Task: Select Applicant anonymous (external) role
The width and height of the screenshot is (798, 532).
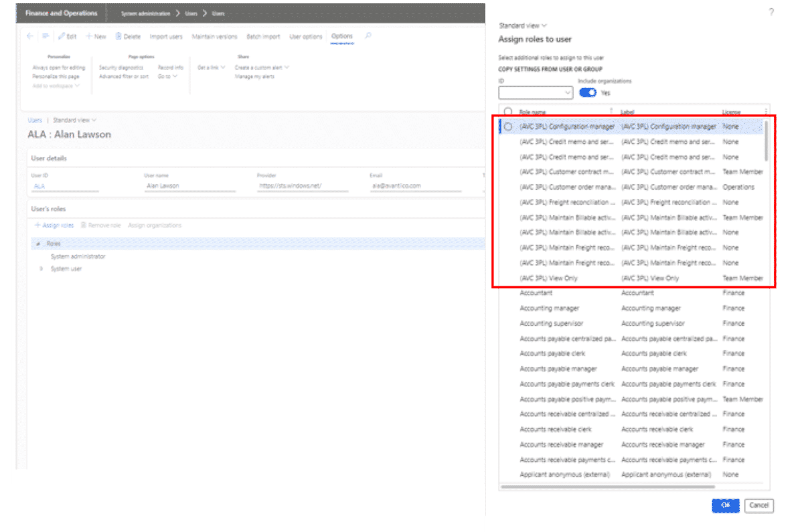Action: pos(631,475)
